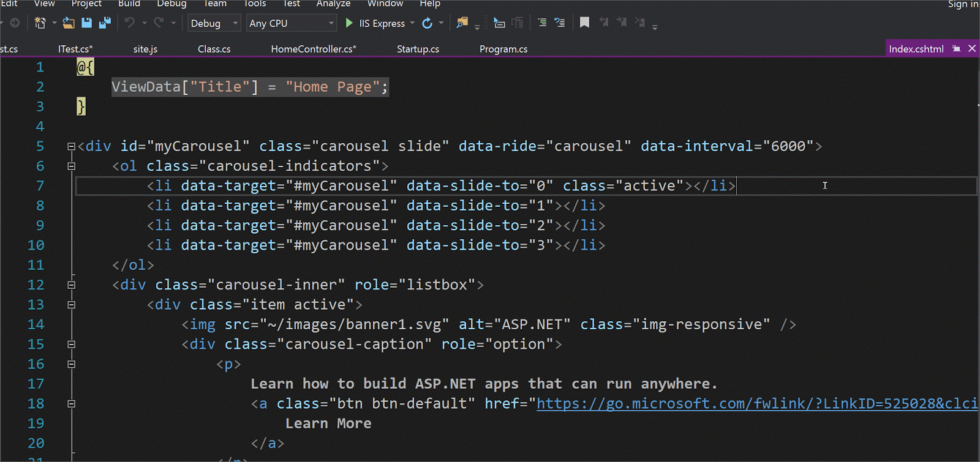Click the banner1.svg image path on line 14

point(354,324)
